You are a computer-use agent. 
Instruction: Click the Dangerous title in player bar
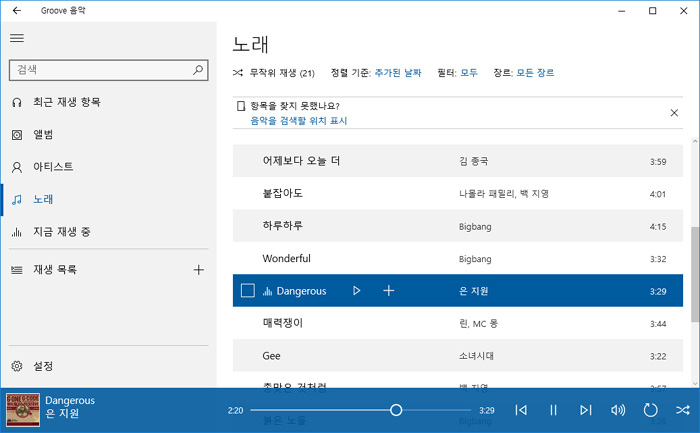70,400
